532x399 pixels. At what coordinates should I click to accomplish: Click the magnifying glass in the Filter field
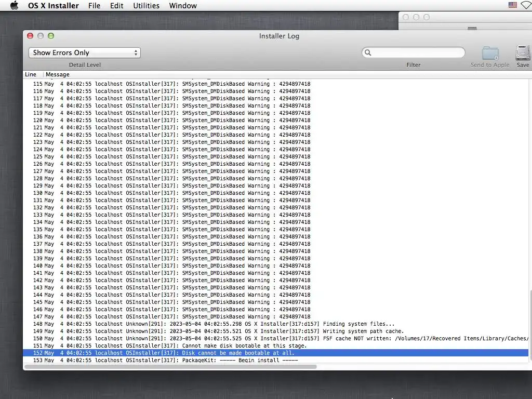[x=368, y=52]
